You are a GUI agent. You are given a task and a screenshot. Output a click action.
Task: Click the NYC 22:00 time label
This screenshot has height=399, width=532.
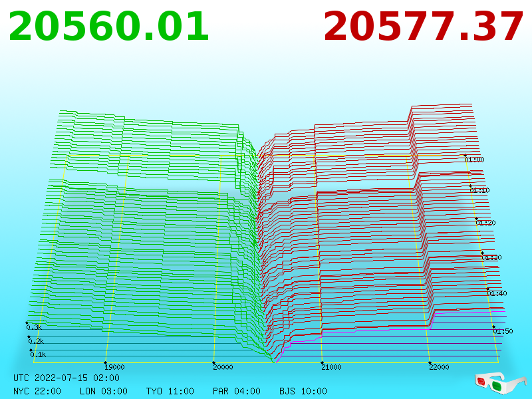(x=37, y=391)
